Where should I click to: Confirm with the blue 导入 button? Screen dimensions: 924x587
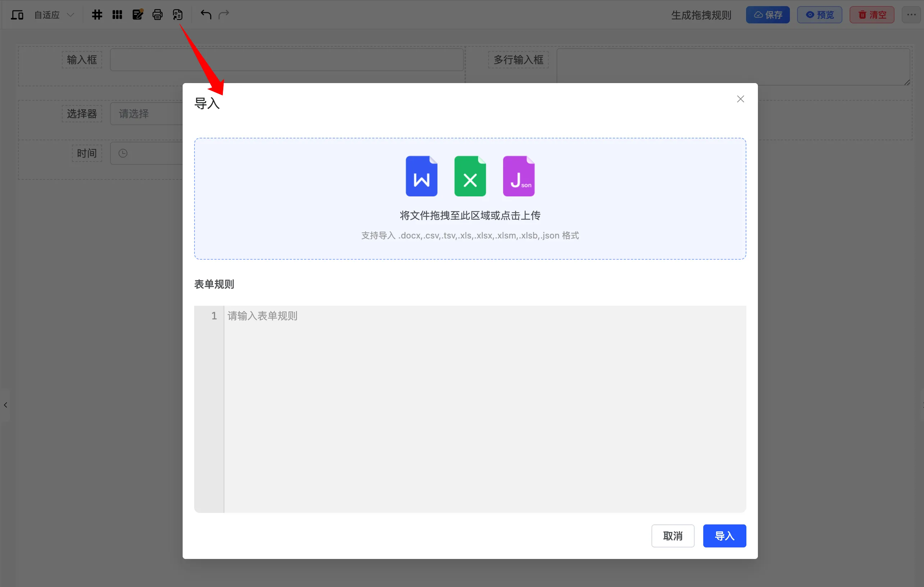(x=724, y=536)
